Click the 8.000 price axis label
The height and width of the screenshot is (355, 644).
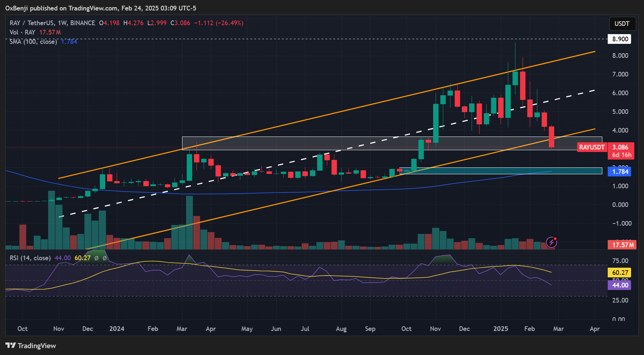620,56
